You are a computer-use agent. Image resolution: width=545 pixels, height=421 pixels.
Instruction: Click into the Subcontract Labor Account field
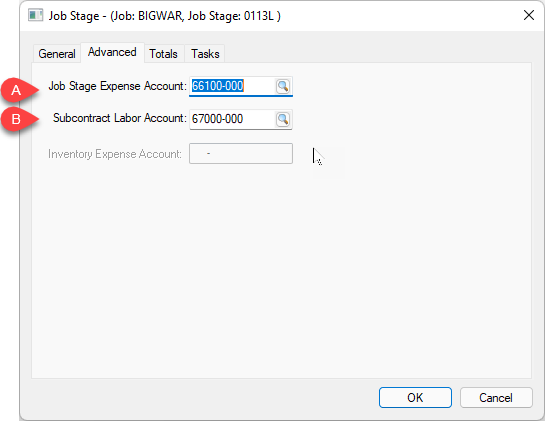click(232, 119)
